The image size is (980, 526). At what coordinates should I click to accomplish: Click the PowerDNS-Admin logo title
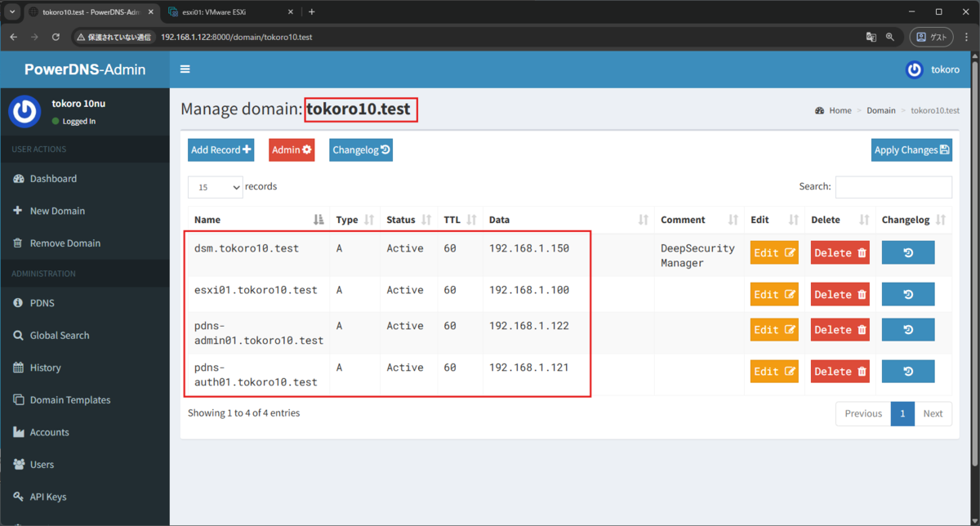85,69
